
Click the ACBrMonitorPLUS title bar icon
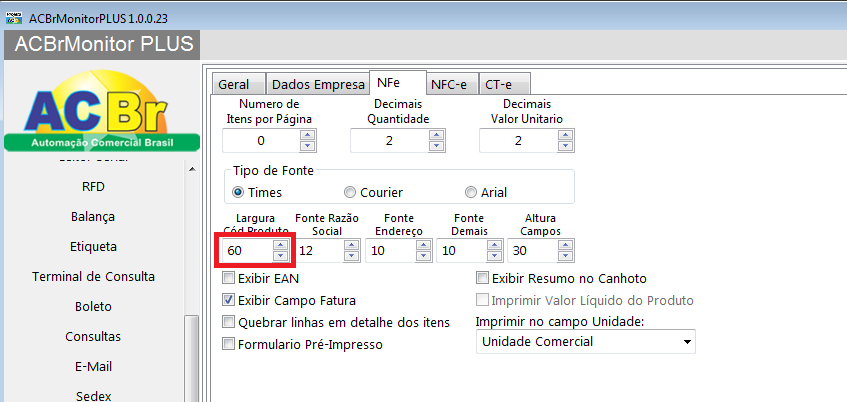(14, 18)
